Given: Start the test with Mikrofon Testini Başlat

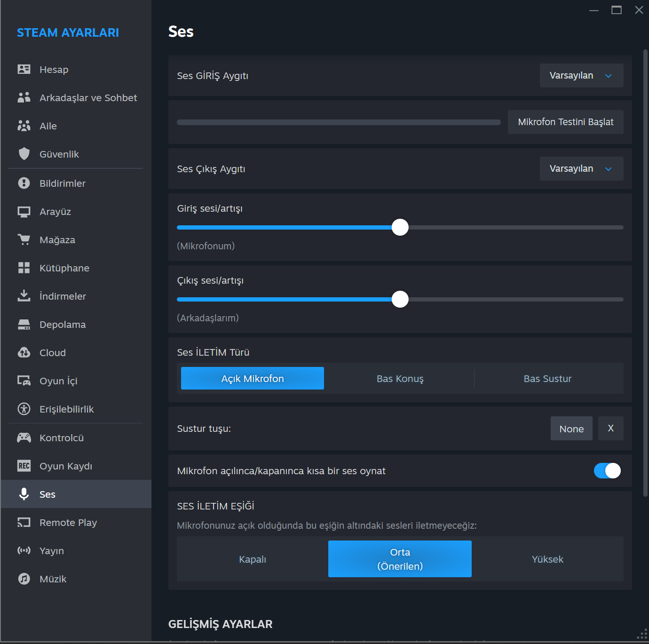Looking at the screenshot, I should coord(566,122).
